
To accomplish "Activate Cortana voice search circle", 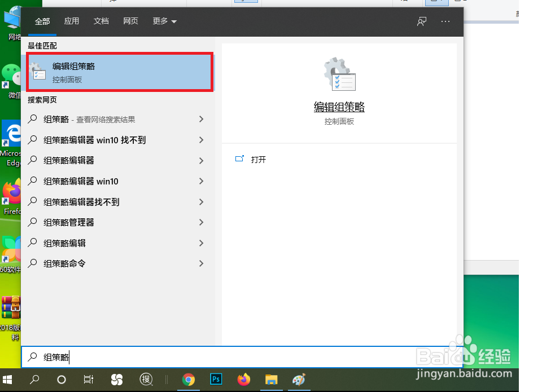I will (61, 380).
